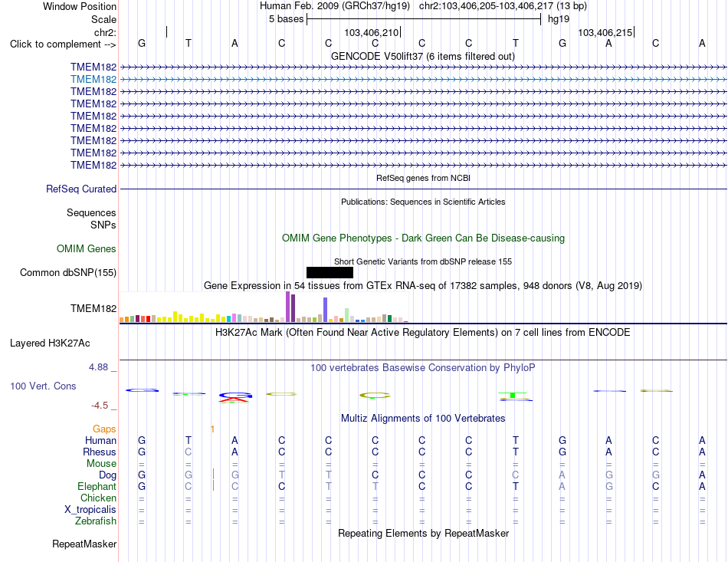Click the light-blue highlighted TMEM182 transcript label
The height and width of the screenshot is (562, 728).
point(93,80)
